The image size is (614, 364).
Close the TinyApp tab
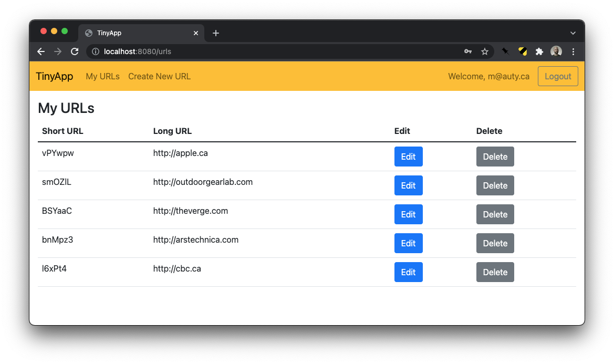coord(196,33)
